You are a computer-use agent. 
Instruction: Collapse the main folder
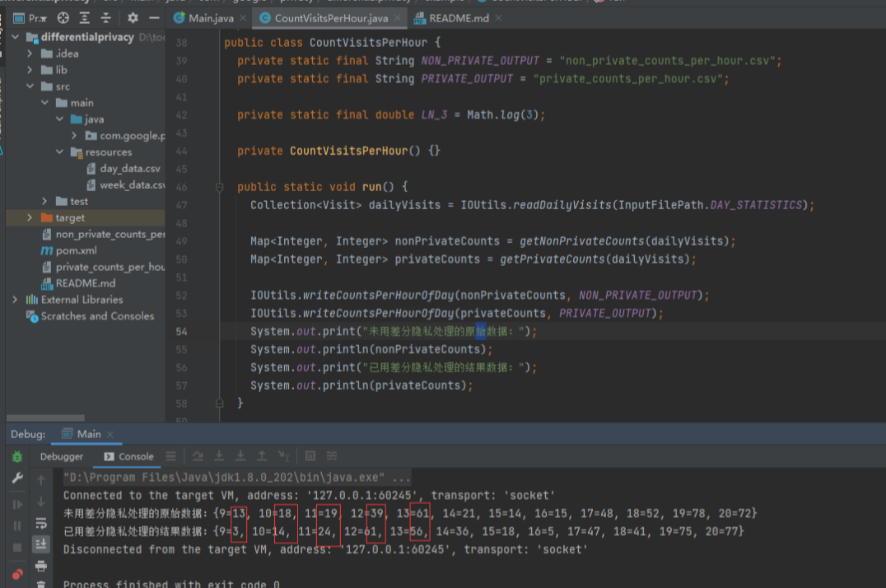[x=44, y=103]
